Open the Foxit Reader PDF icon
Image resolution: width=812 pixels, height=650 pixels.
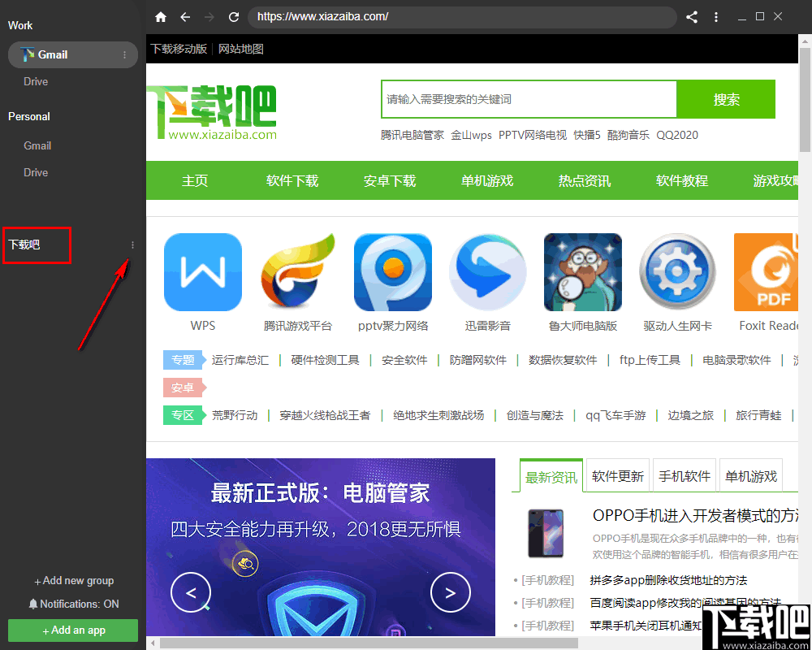[766, 272]
